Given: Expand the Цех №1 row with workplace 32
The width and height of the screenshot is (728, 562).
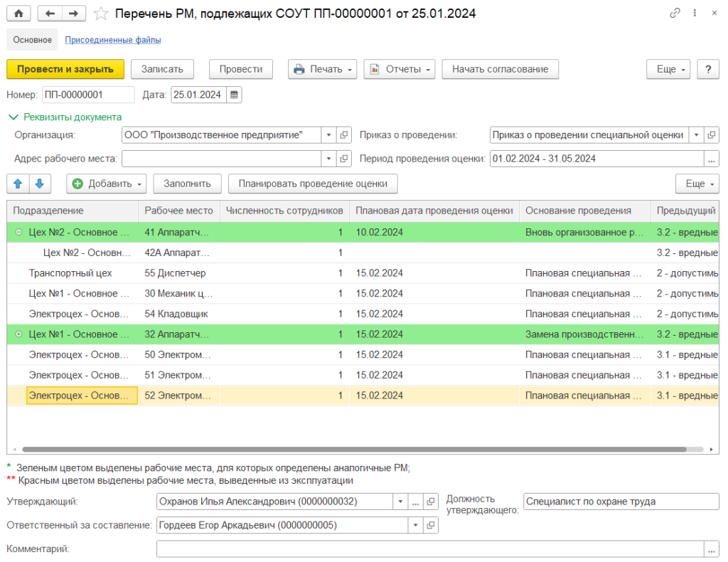Looking at the screenshot, I should click(18, 334).
